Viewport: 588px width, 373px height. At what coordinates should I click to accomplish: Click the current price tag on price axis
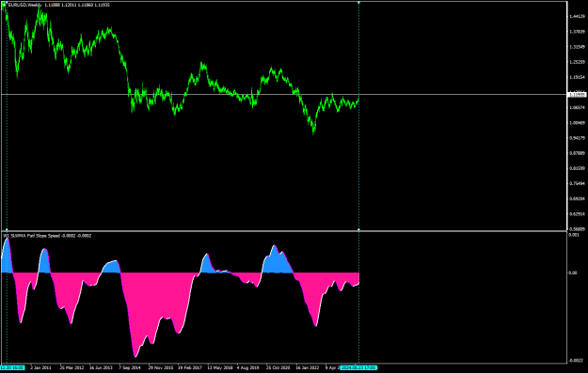pyautogui.click(x=577, y=95)
